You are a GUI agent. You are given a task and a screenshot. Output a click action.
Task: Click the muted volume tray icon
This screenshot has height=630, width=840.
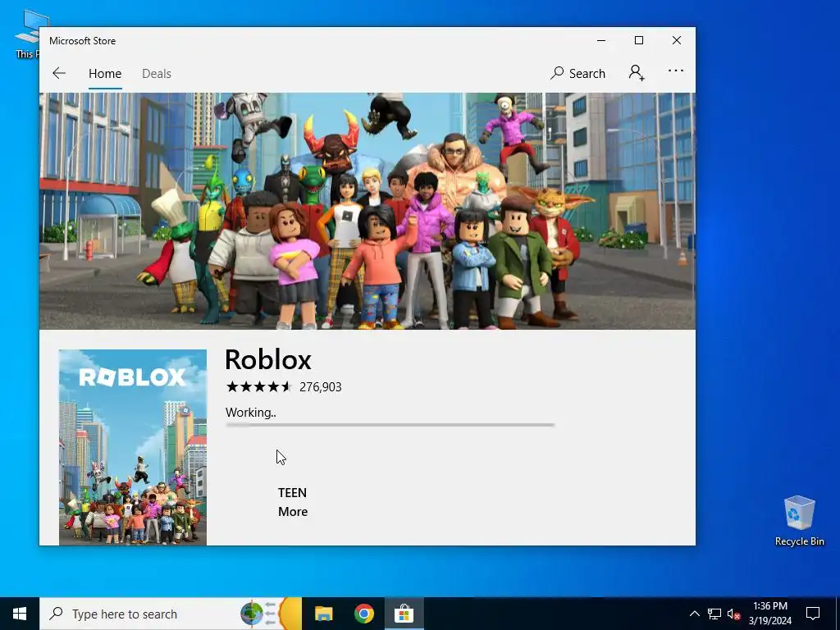point(733,614)
